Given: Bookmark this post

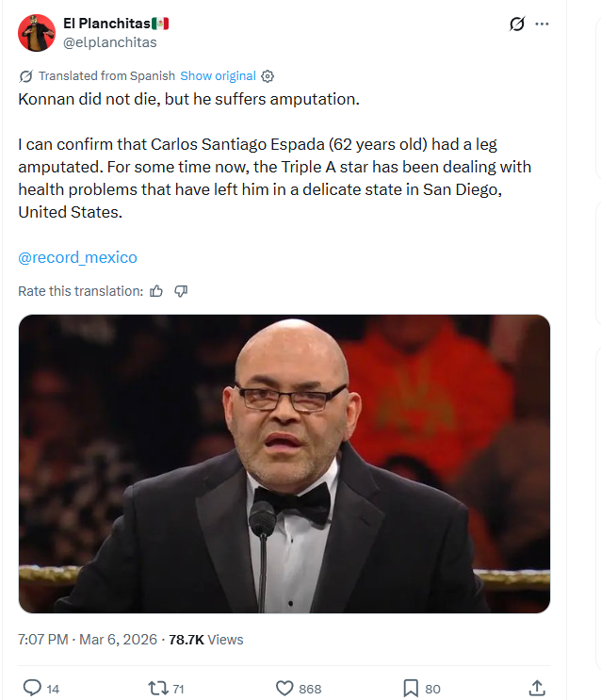Looking at the screenshot, I should [x=411, y=689].
